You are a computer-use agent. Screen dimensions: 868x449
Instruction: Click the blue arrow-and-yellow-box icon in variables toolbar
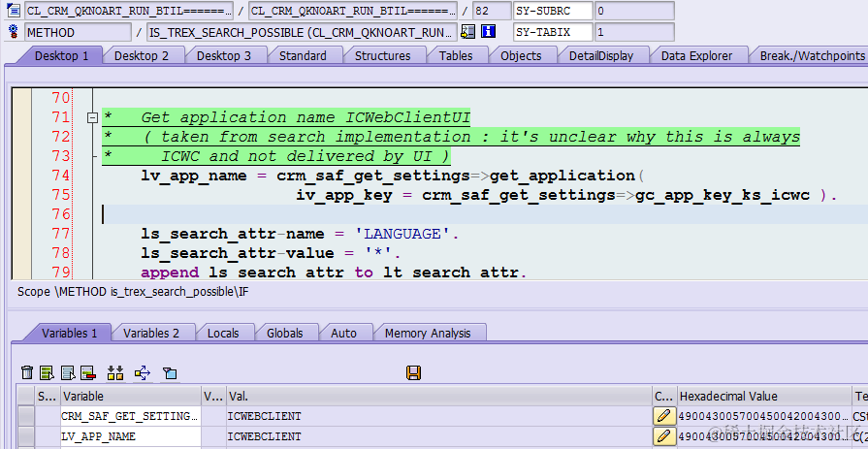click(x=143, y=372)
